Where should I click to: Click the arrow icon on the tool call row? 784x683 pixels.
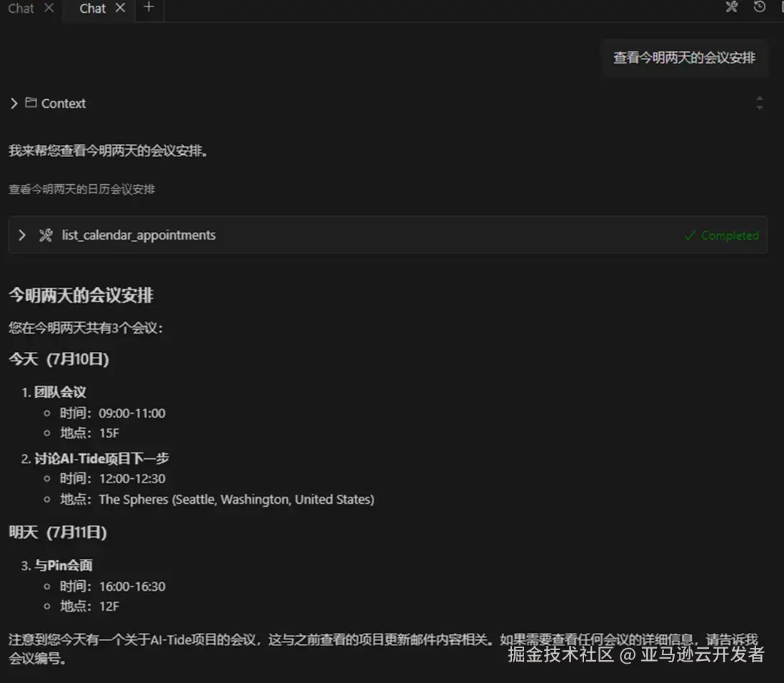[22, 235]
